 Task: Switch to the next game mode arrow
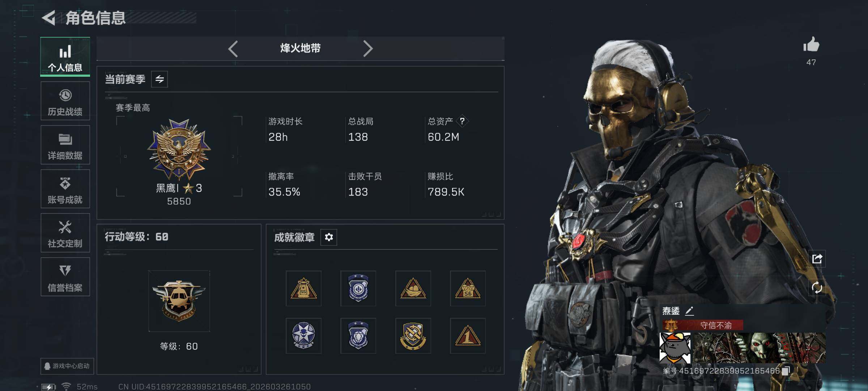click(367, 49)
